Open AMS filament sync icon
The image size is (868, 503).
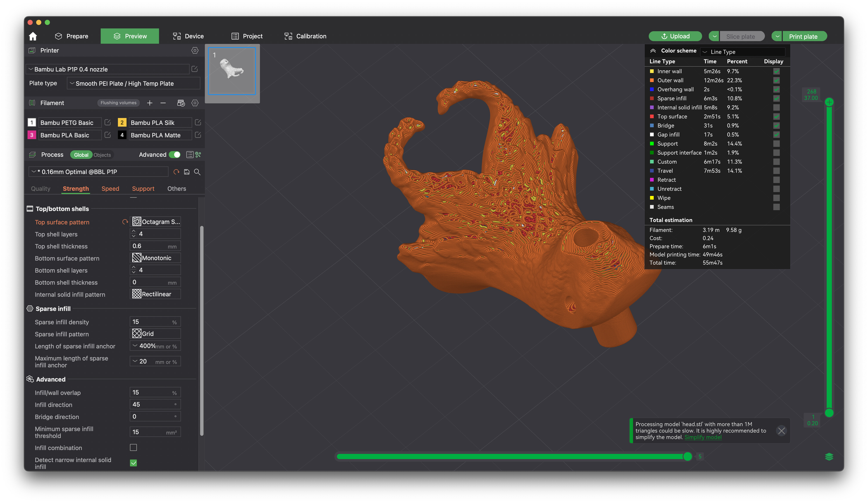pos(181,103)
